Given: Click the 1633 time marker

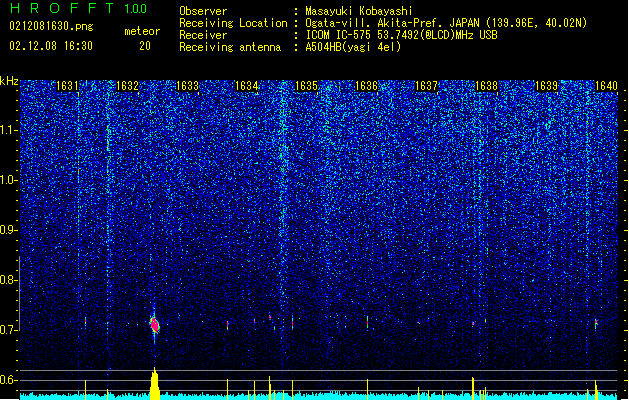Looking at the screenshot, I should 187,86.
